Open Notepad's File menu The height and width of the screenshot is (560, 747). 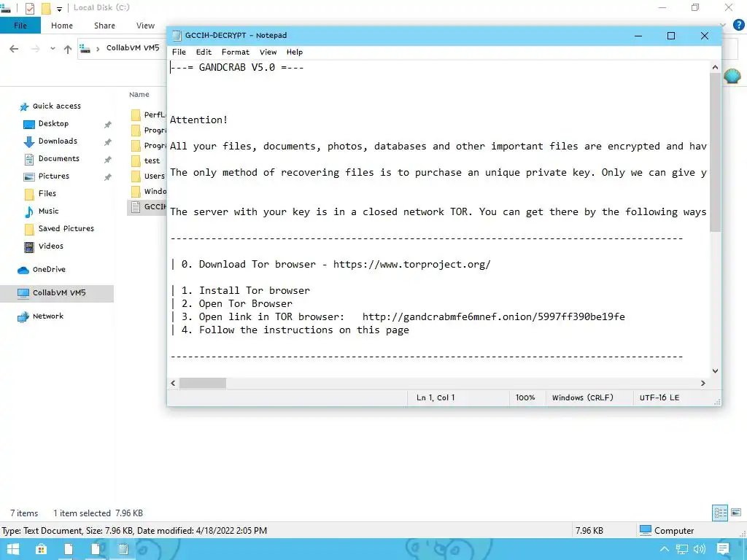click(179, 52)
